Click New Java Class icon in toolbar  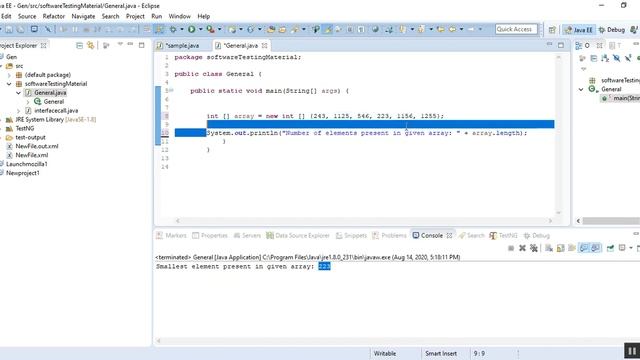pos(250,29)
